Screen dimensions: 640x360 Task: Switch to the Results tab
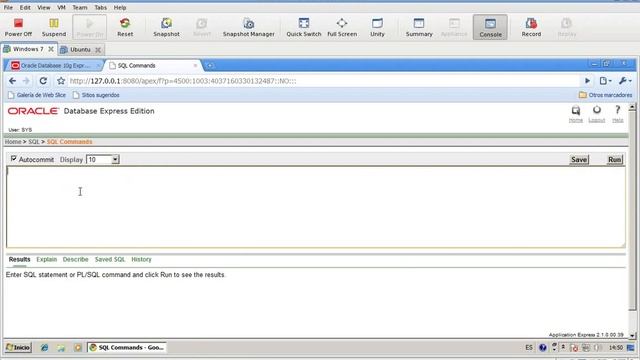pyautogui.click(x=19, y=260)
